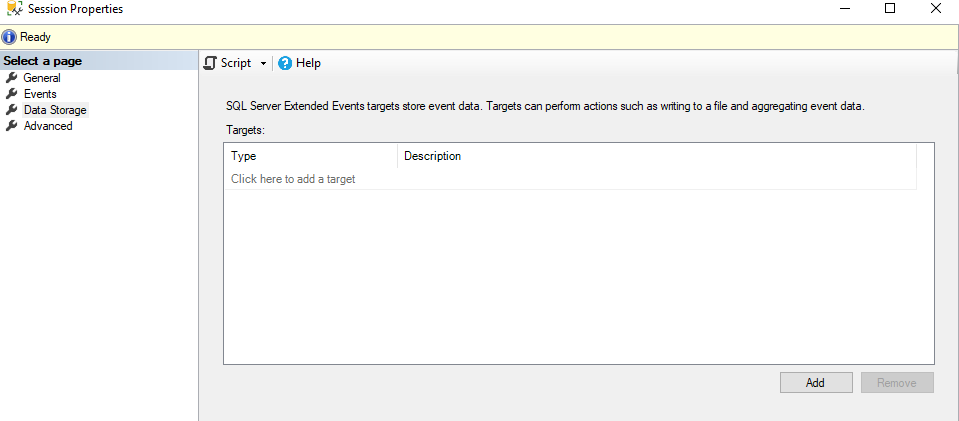This screenshot has width=959, height=421.
Task: Click the wrench icon beside Advanced
Action: (x=12, y=126)
